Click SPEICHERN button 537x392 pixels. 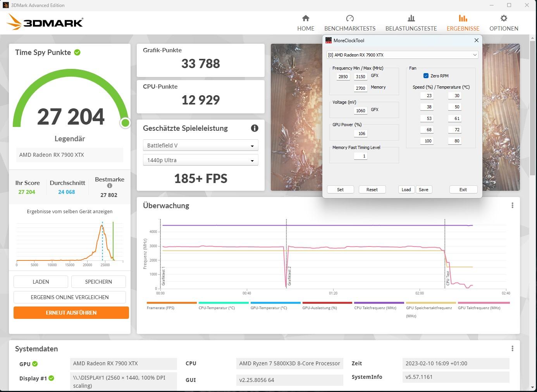pos(98,282)
